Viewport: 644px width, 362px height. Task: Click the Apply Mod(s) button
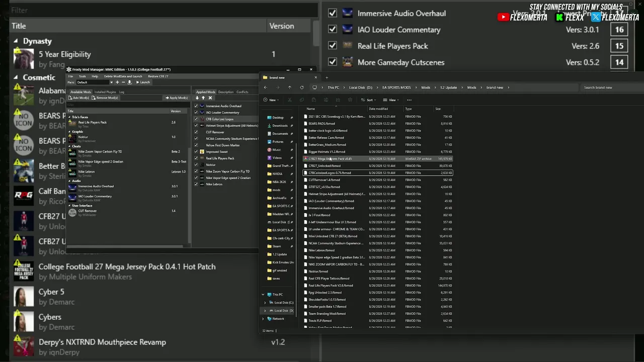click(177, 98)
